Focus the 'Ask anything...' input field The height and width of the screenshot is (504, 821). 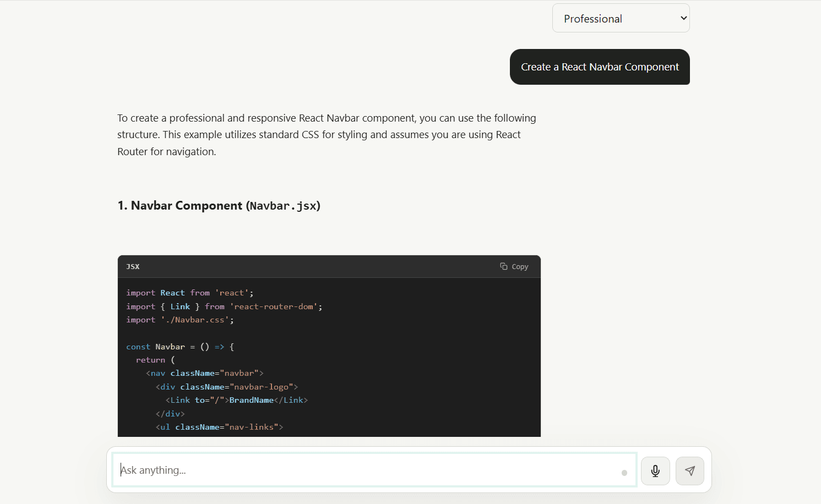click(x=374, y=470)
